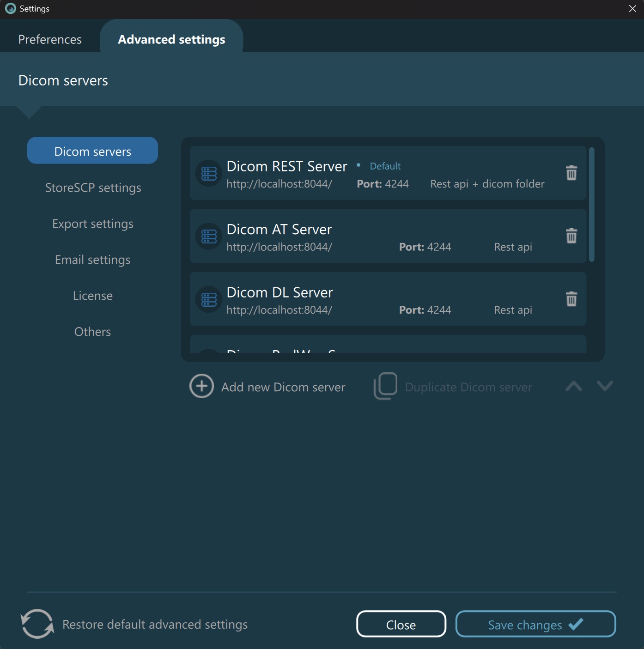The height and width of the screenshot is (649, 644).
Task: Delete the Dicom REST Server entry
Action: tap(571, 173)
